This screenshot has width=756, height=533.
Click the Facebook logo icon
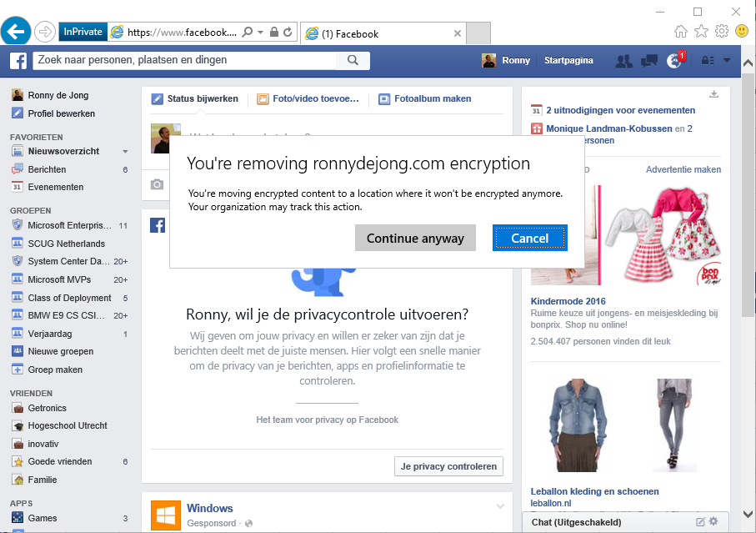click(x=18, y=60)
